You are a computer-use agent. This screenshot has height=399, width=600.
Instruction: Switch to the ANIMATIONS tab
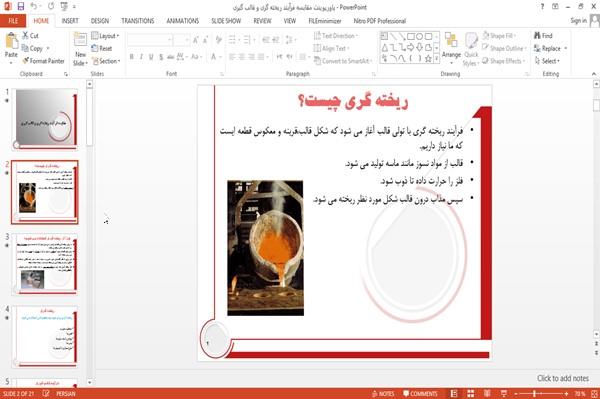(183, 21)
